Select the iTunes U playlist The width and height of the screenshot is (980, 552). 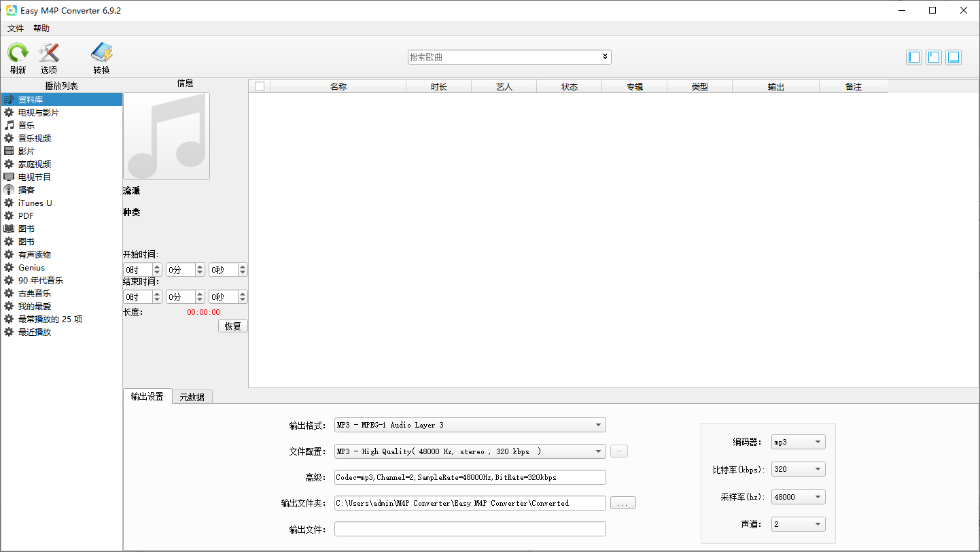62,203
